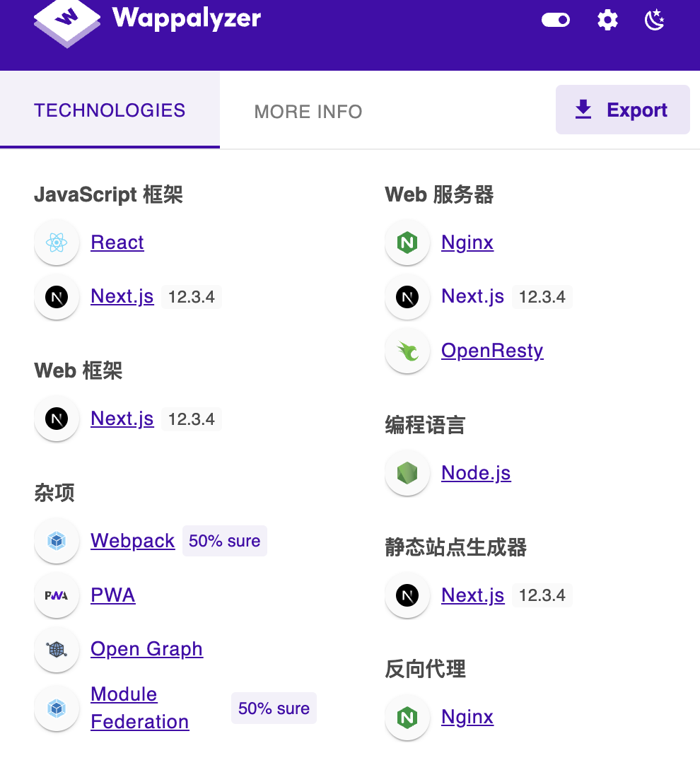Open the React link
Screen dimensions: 700x765
117,243
